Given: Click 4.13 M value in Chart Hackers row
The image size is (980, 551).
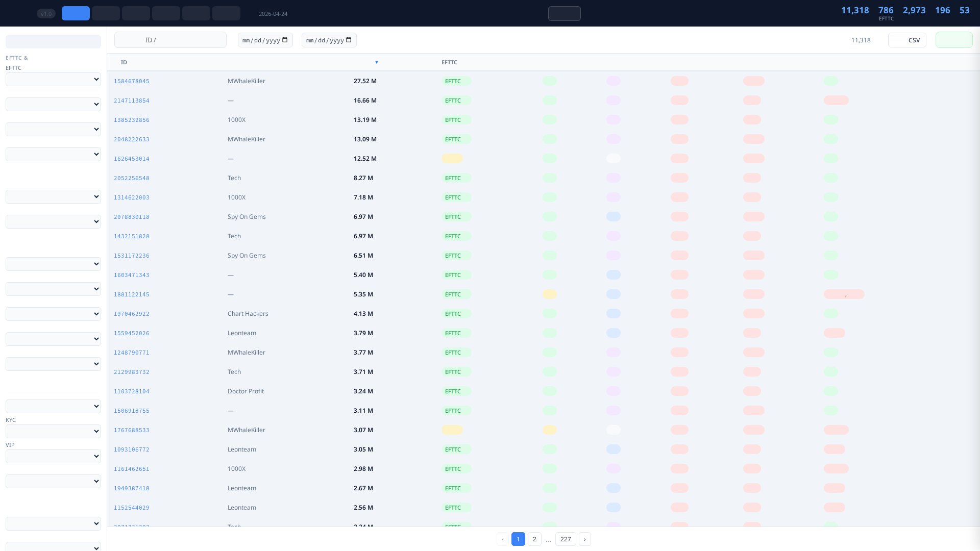Looking at the screenshot, I should coord(363,314).
